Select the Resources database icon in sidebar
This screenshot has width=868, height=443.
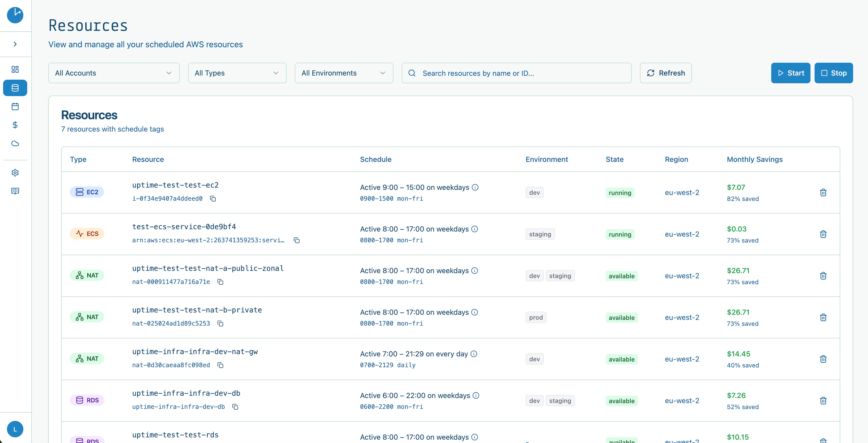point(15,88)
